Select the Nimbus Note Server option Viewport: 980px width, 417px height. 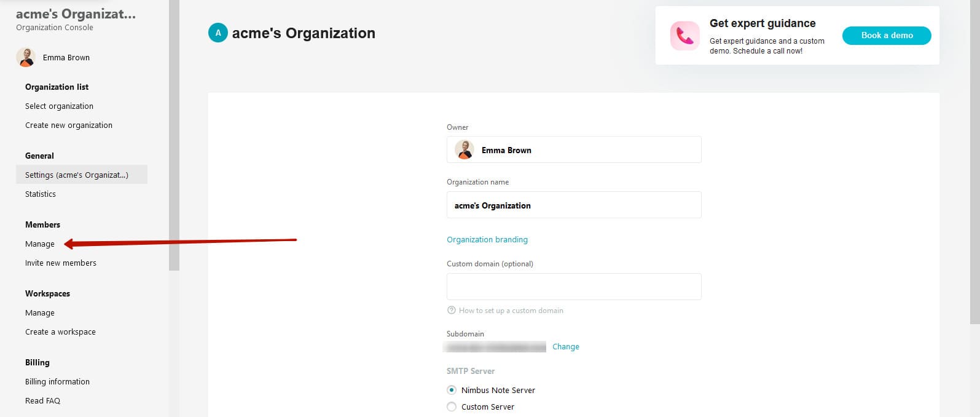pos(452,390)
